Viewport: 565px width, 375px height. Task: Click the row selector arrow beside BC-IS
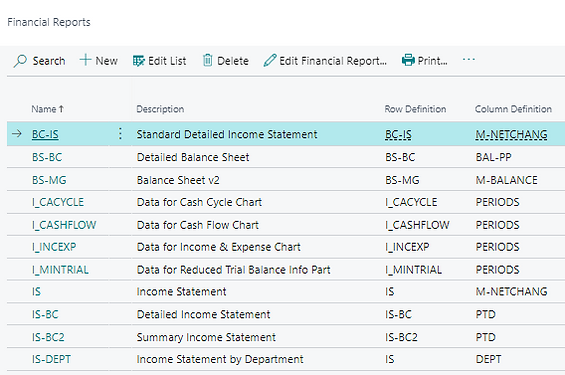17,134
